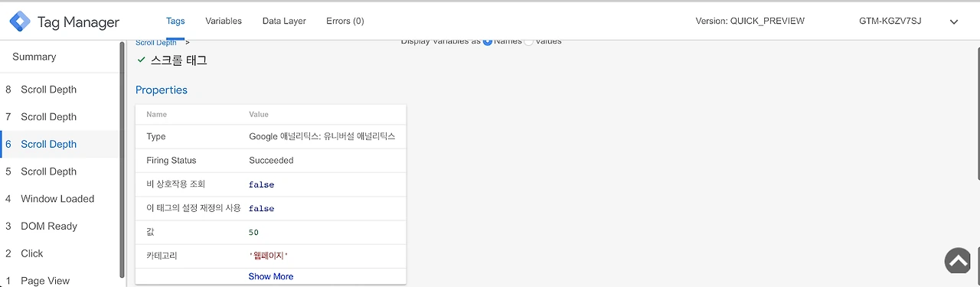Open the Data Layer tab

coord(284,21)
